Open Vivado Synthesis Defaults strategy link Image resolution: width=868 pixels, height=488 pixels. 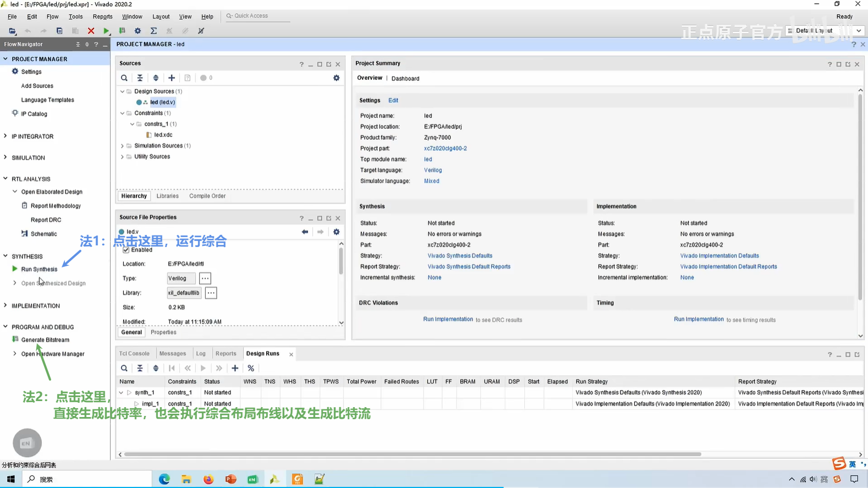(460, 256)
